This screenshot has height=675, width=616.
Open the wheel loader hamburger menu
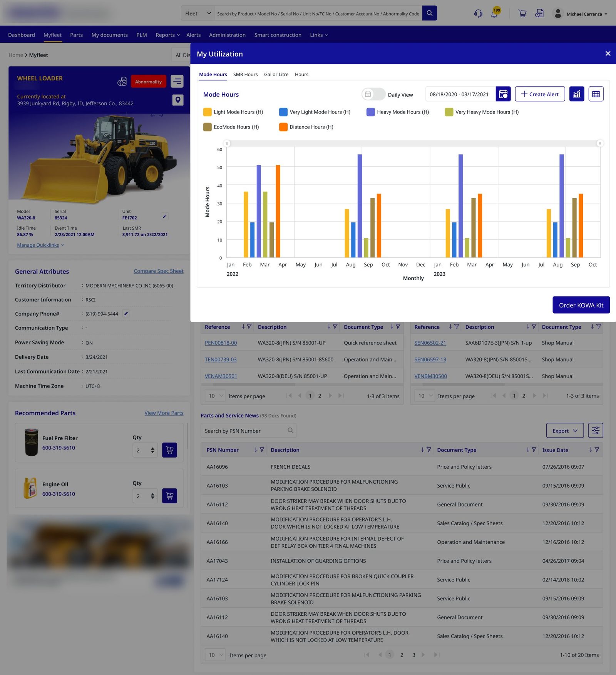tap(177, 81)
